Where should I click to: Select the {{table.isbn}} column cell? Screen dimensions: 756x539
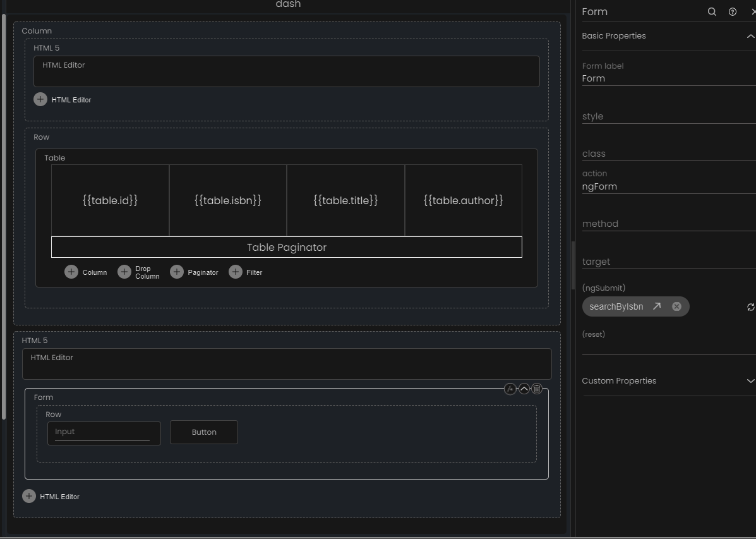228,200
